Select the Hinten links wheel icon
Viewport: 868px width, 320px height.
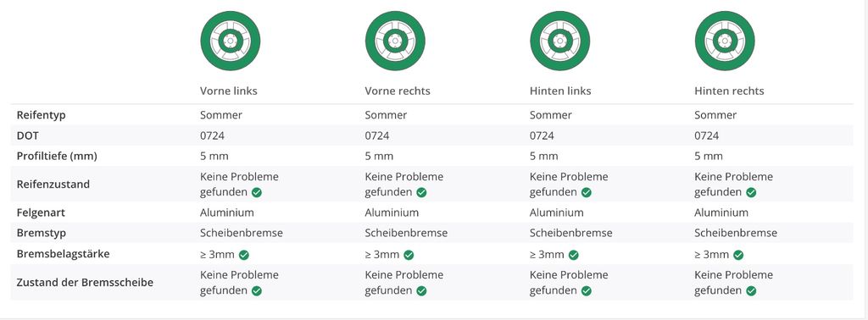click(559, 41)
